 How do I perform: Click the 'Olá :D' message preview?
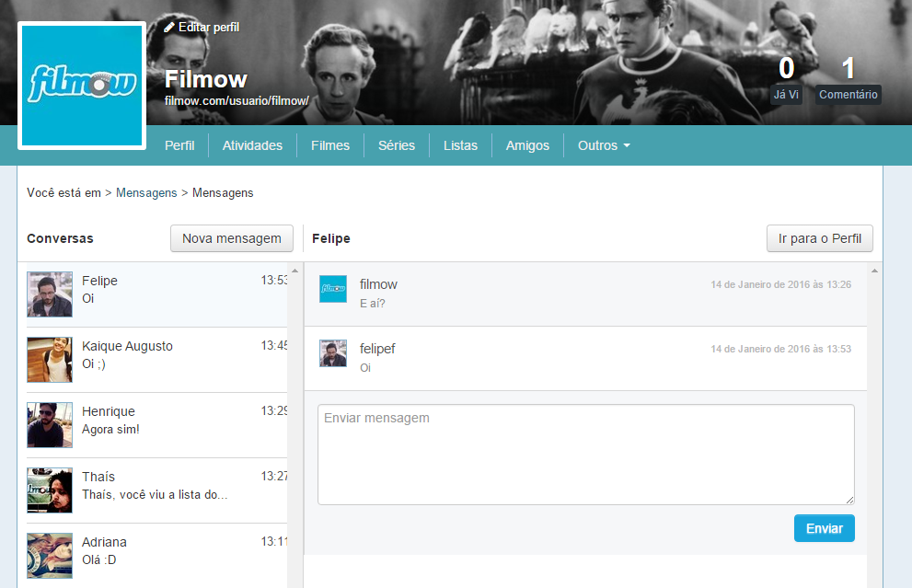(x=98, y=559)
